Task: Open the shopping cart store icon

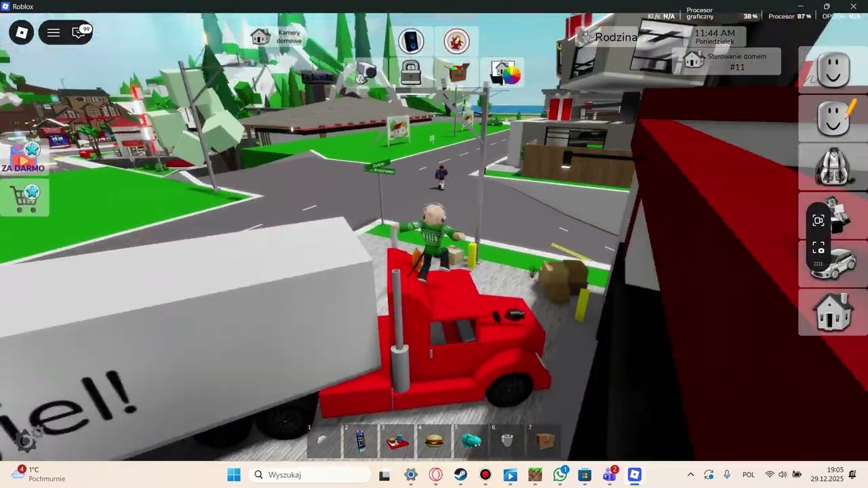Action: (x=24, y=199)
